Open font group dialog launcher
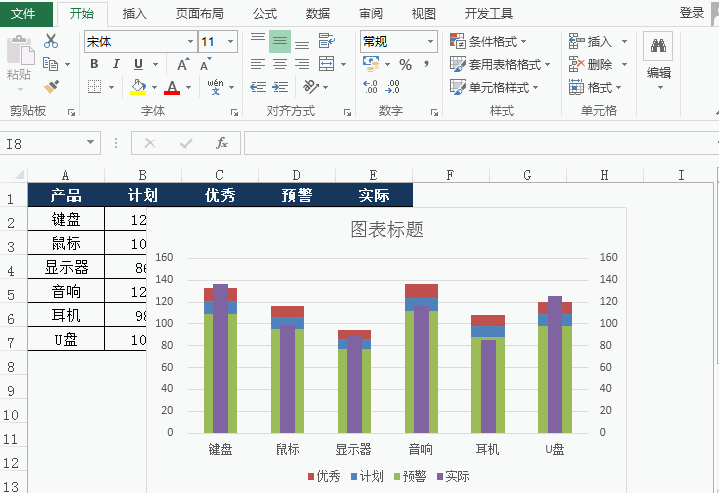 [x=234, y=112]
